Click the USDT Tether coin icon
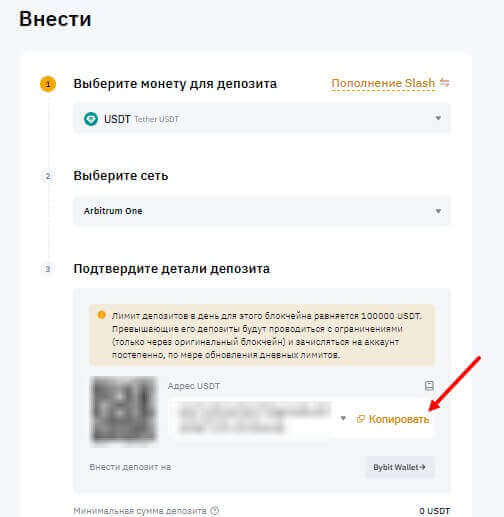 coord(91,119)
